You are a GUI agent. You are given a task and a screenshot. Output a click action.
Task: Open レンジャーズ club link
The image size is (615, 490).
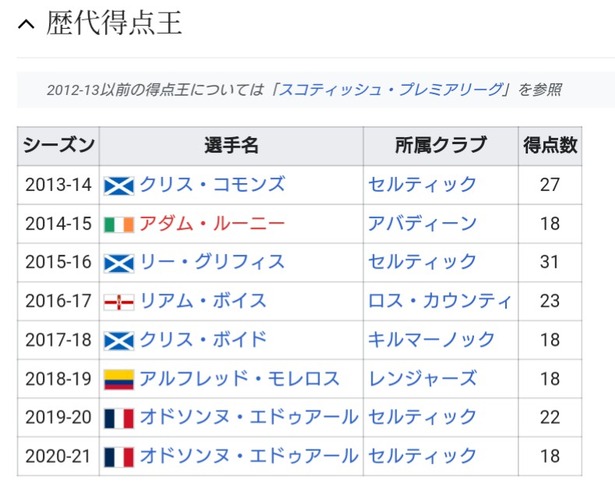coord(422,379)
